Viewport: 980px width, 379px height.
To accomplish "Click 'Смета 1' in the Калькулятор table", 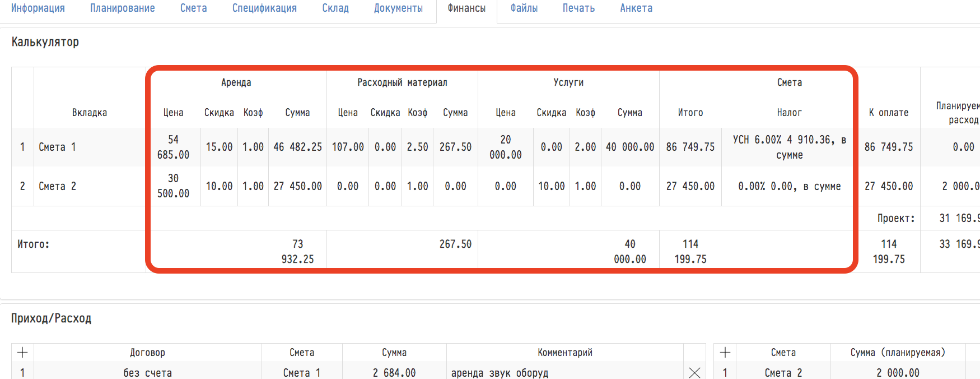I will (57, 147).
